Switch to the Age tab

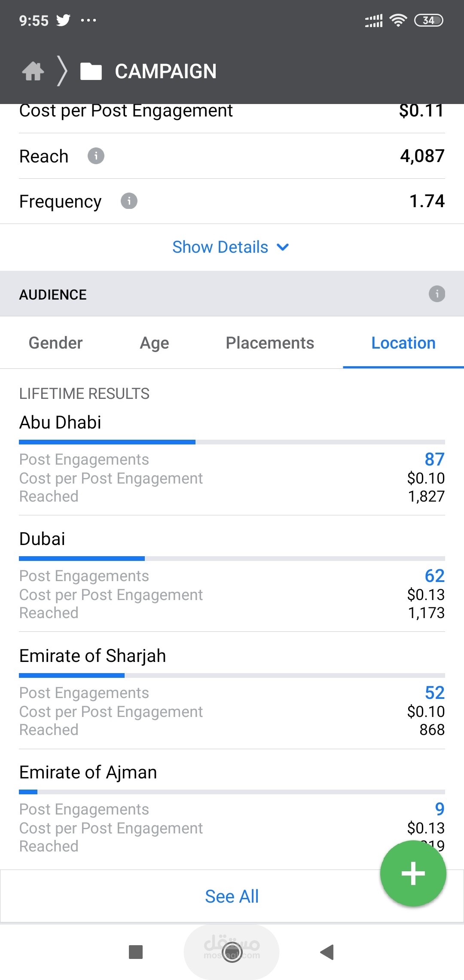154,343
